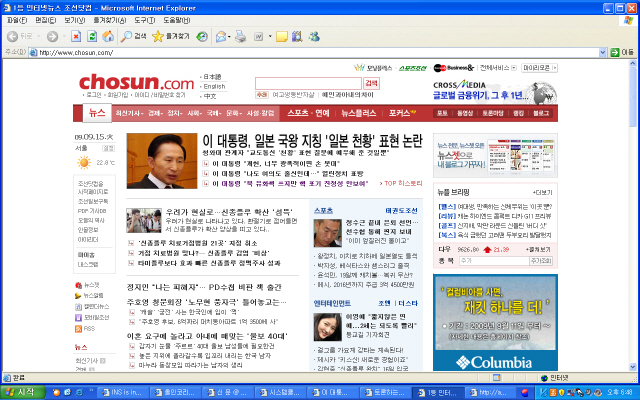Launch Internet Explorer from quick launch icon

(x=79, y=392)
